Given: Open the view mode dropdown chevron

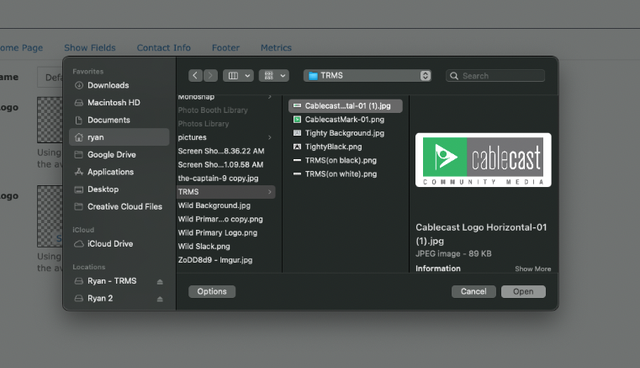Looking at the screenshot, I should pos(247,76).
